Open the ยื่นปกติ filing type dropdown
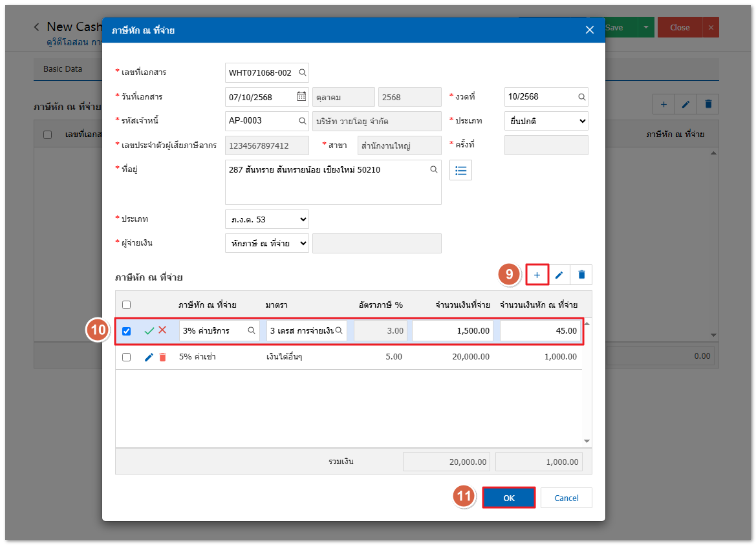 pos(546,121)
